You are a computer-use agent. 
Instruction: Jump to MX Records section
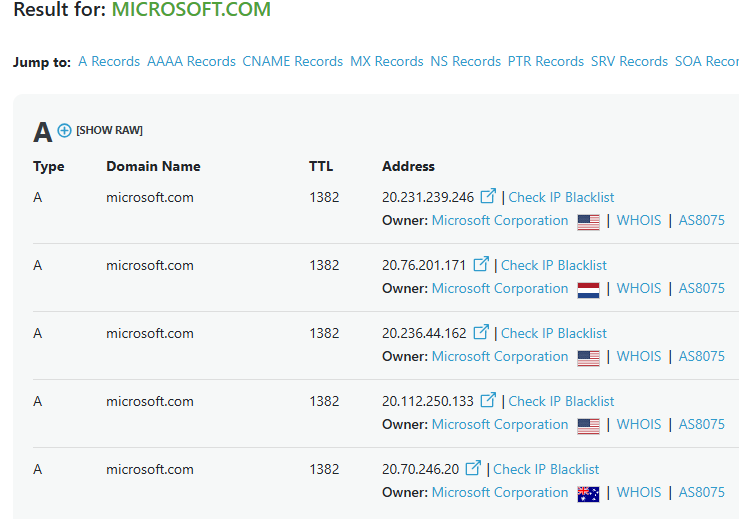pos(386,61)
